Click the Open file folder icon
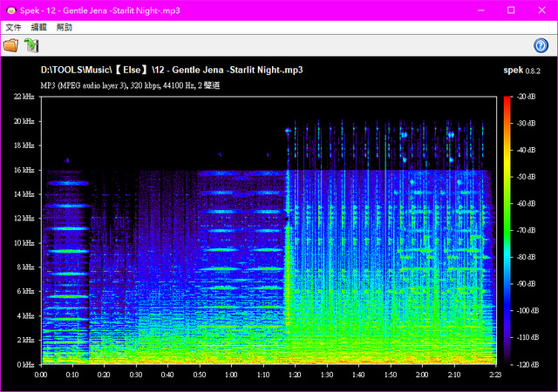This screenshot has width=558, height=392. [10, 45]
